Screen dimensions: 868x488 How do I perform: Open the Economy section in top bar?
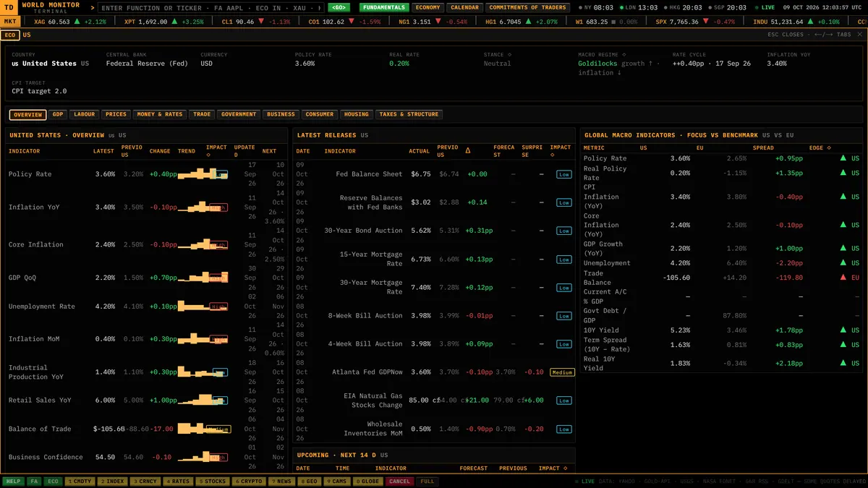(x=427, y=7)
